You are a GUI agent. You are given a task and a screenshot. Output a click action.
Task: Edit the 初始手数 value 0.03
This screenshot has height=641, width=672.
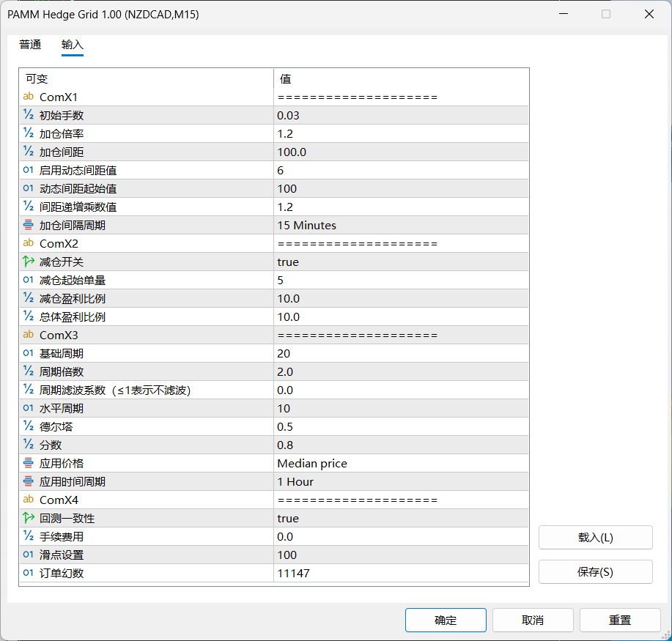(401, 115)
